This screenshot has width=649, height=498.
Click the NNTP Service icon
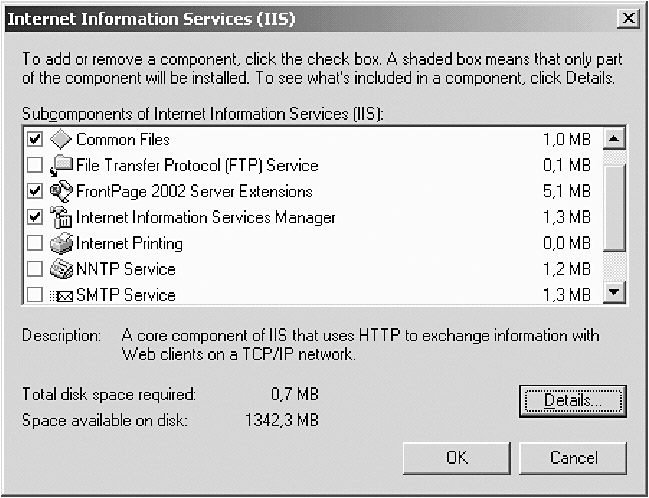click(61, 269)
